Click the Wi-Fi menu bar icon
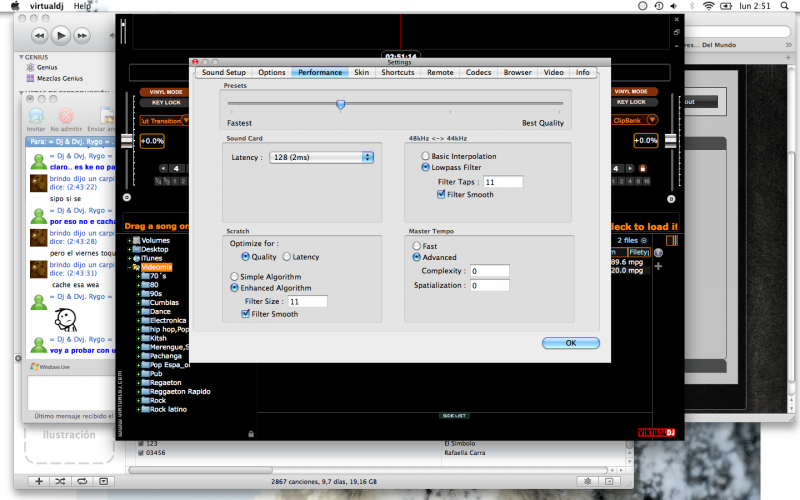 (x=708, y=6)
